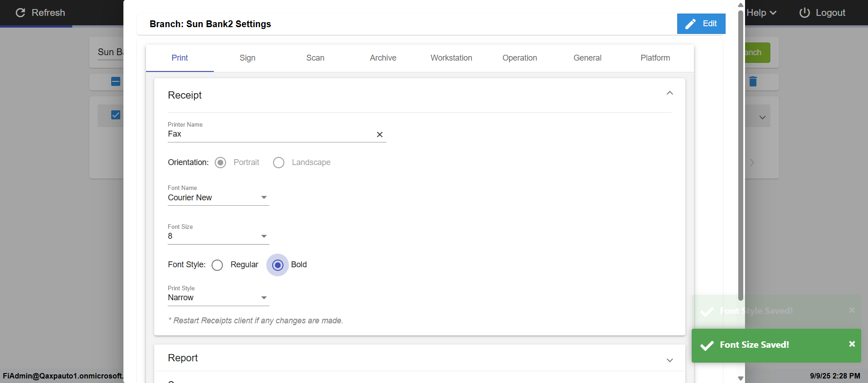Select Portrait orientation radio button
Screen dimensions: 868x383
[221, 162]
